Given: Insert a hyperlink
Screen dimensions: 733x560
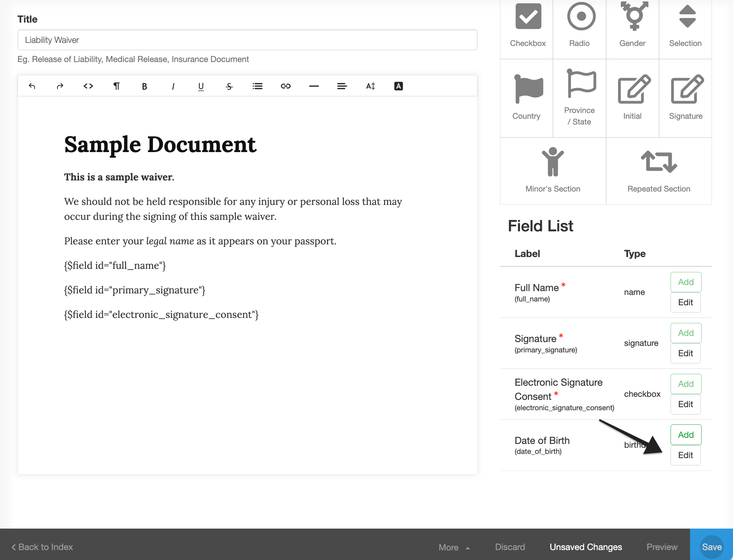Looking at the screenshot, I should 286,86.
